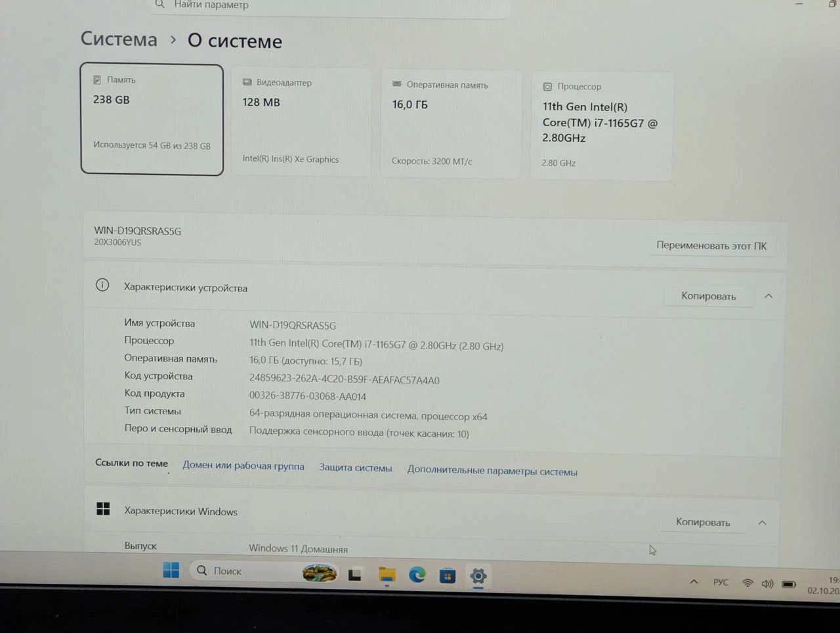Click the battery tray icon
Screen dimensions: 840x633
(x=789, y=584)
